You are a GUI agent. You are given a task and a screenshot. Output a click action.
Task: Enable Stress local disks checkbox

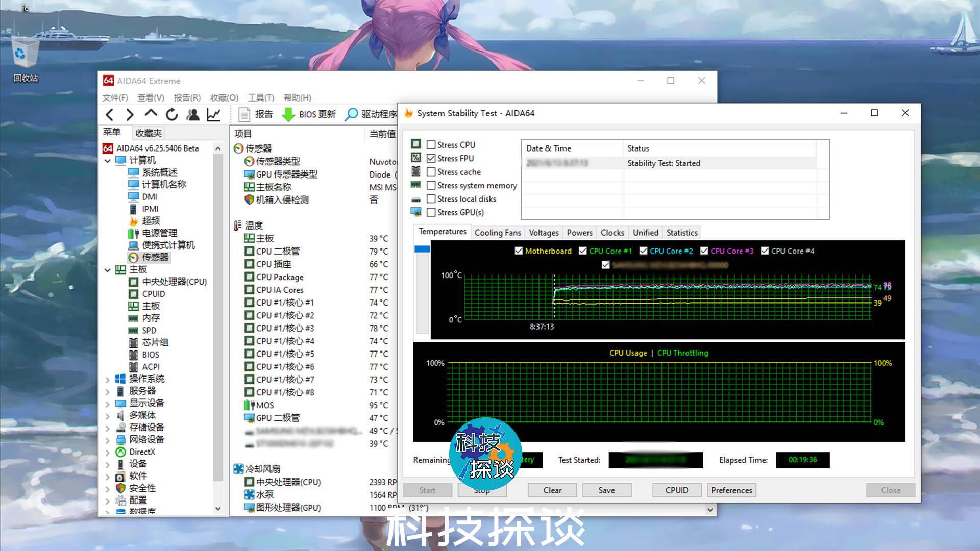click(431, 199)
